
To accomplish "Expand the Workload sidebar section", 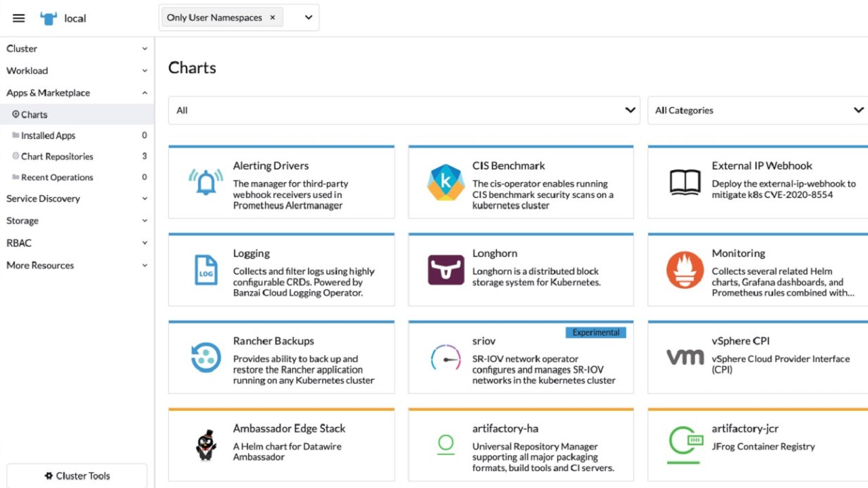I will tap(76, 70).
